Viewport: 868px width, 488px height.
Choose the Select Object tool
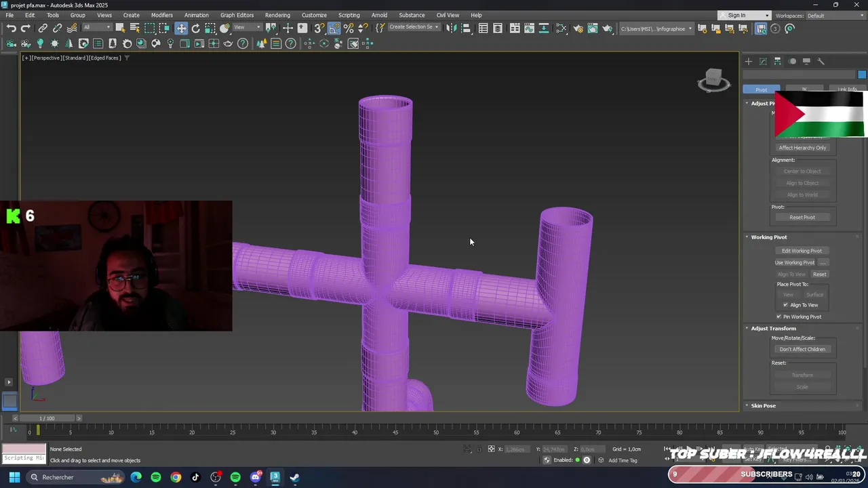[120, 28]
